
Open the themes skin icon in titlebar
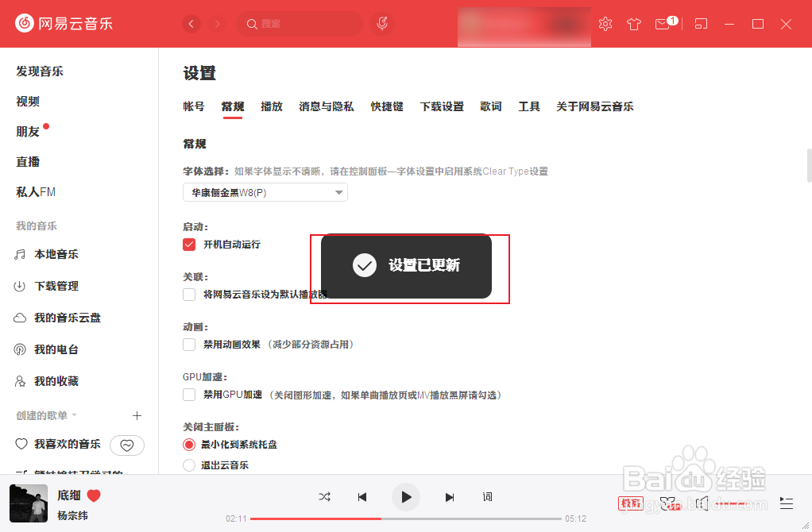point(633,24)
